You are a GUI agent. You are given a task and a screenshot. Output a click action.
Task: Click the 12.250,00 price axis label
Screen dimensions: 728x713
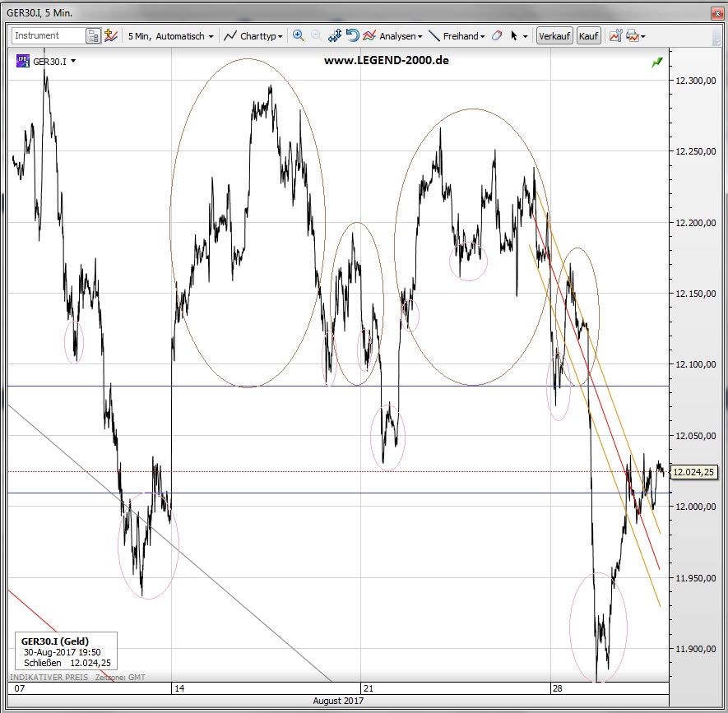pos(695,151)
